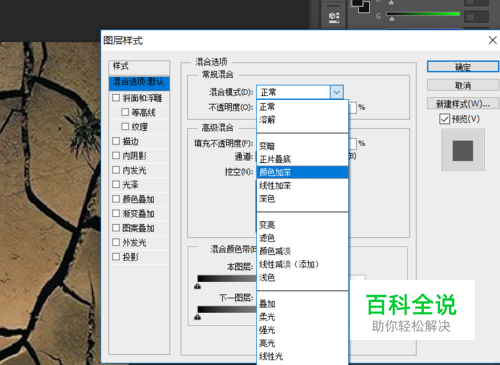Click the 本图层 black slider handle
This screenshot has height=365, width=500.
197,286
